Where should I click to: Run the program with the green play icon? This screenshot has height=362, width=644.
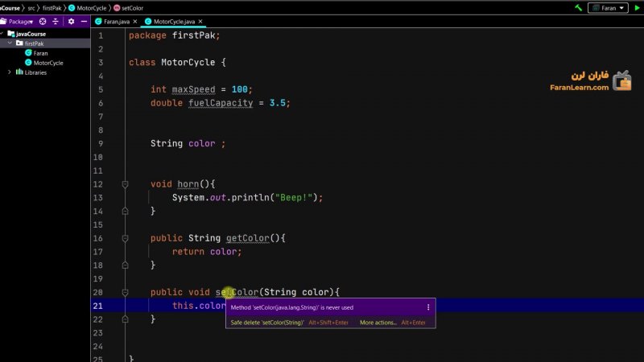point(638,7)
